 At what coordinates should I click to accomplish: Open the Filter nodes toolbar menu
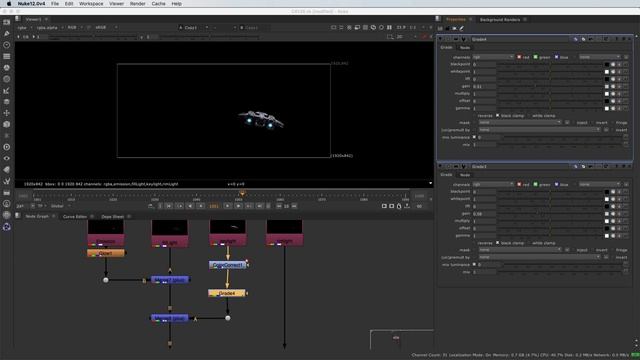[7, 79]
